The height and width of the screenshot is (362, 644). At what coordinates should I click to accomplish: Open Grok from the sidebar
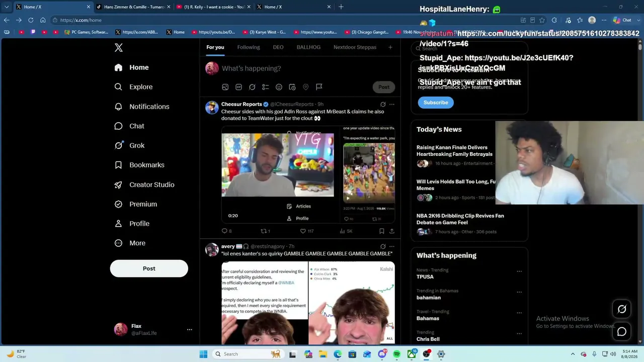(129, 145)
